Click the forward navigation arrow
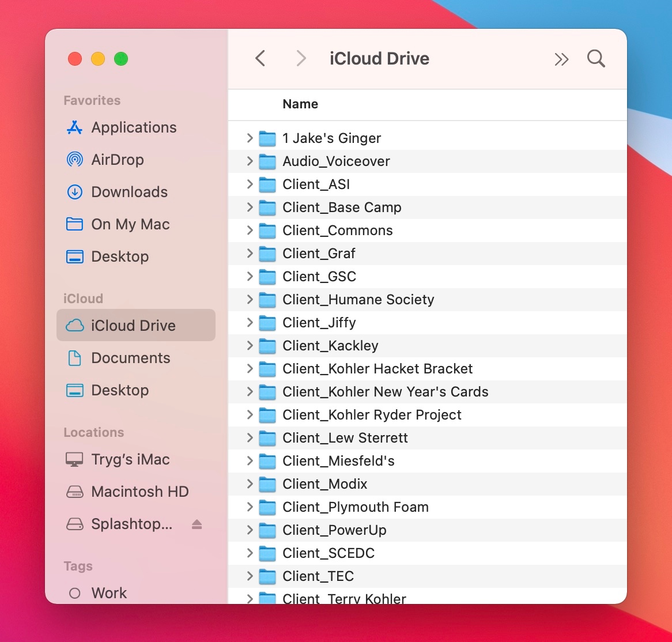672x642 pixels. [301, 58]
